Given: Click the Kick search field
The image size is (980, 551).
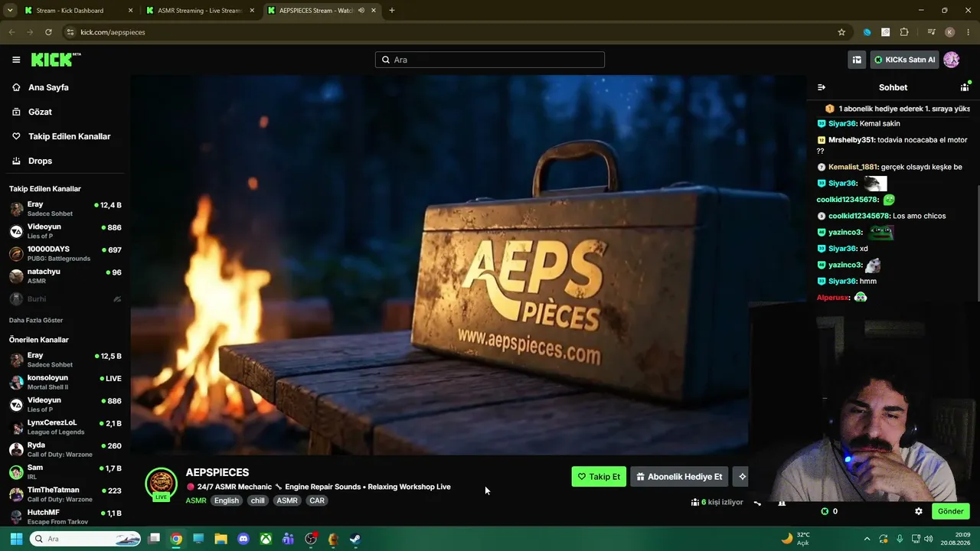Looking at the screenshot, I should click(x=490, y=60).
